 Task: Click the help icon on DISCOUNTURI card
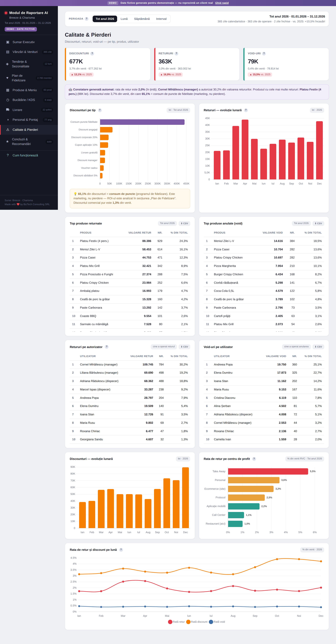(x=92, y=53)
